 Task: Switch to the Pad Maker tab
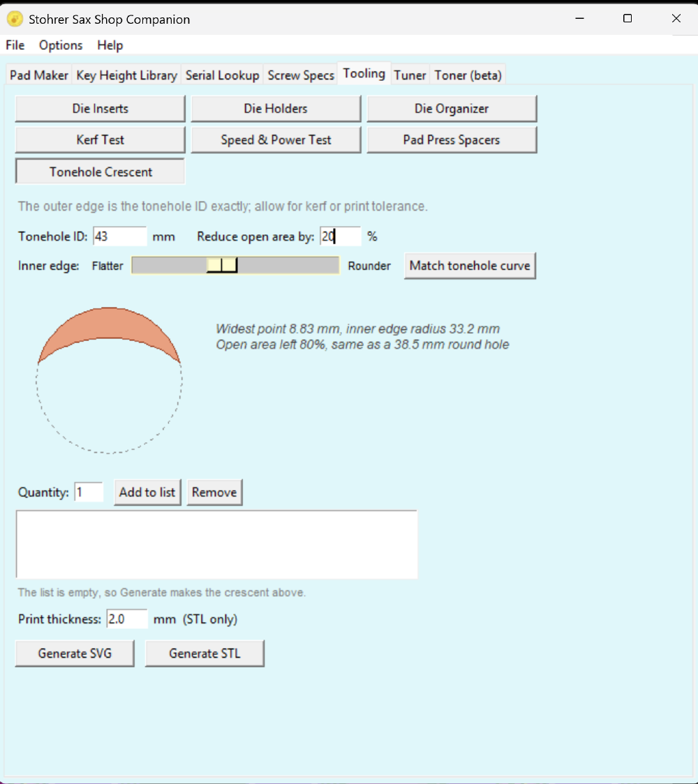39,75
